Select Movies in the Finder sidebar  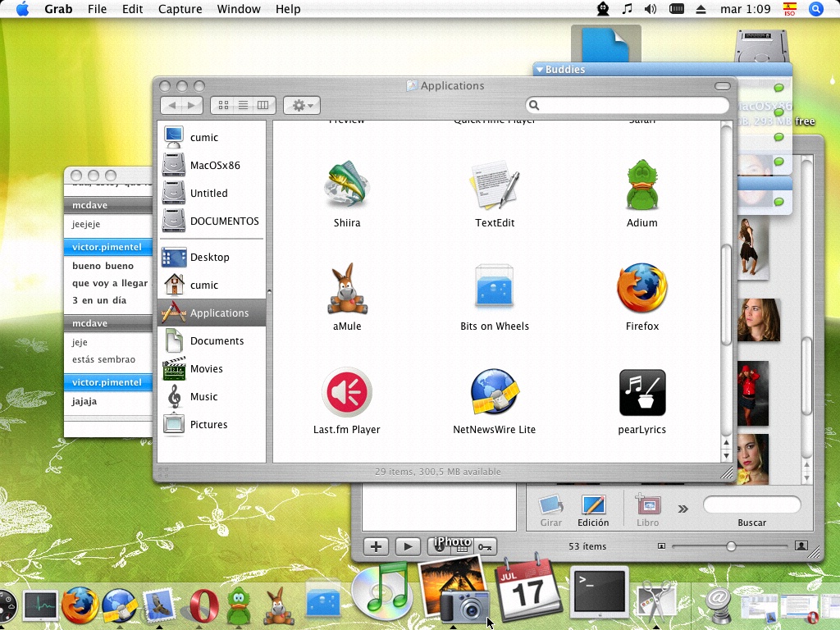click(x=212, y=368)
